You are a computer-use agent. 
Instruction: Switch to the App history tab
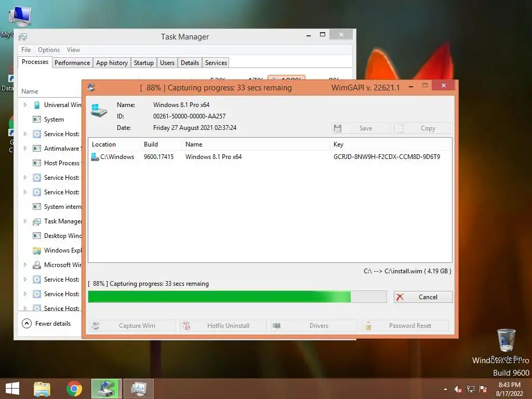point(112,63)
